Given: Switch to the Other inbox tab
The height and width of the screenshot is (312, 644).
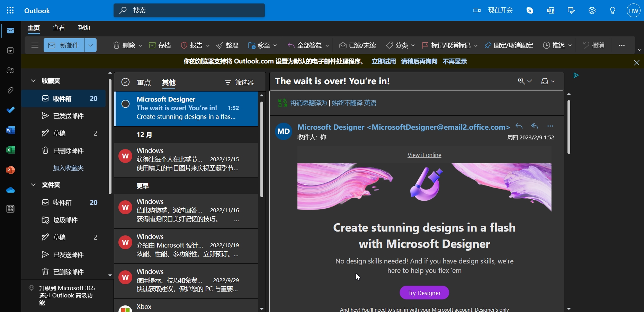Looking at the screenshot, I should 169,83.
